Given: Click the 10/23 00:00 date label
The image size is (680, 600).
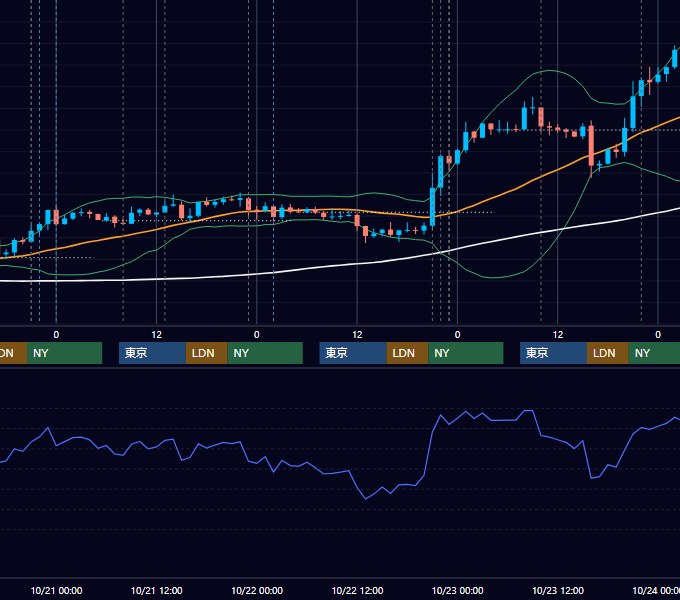Looking at the screenshot, I should [458, 590].
